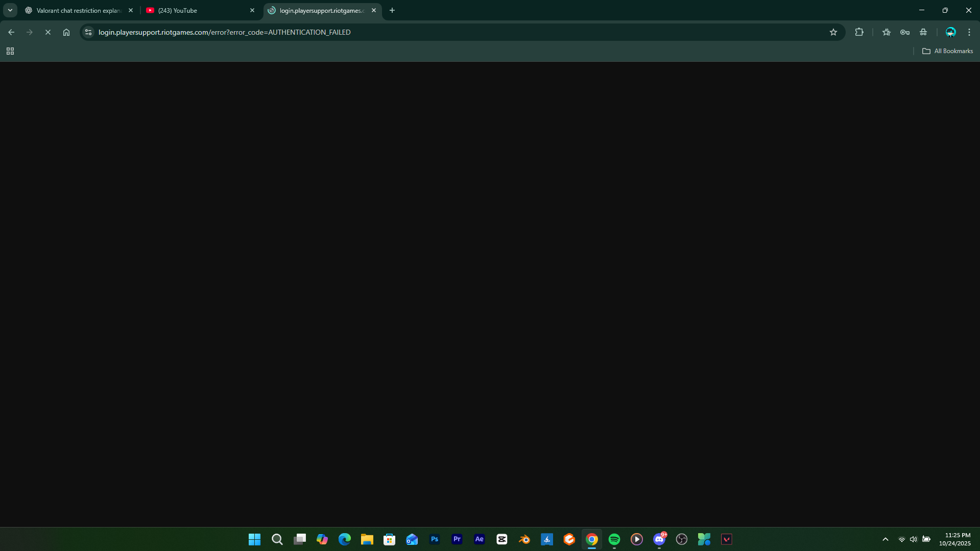Open a new browser tab
This screenshot has width=980, height=551.
[392, 10]
